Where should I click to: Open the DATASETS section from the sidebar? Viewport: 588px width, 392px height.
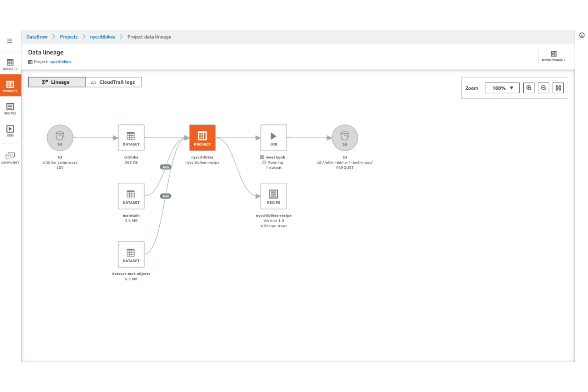coord(10,65)
